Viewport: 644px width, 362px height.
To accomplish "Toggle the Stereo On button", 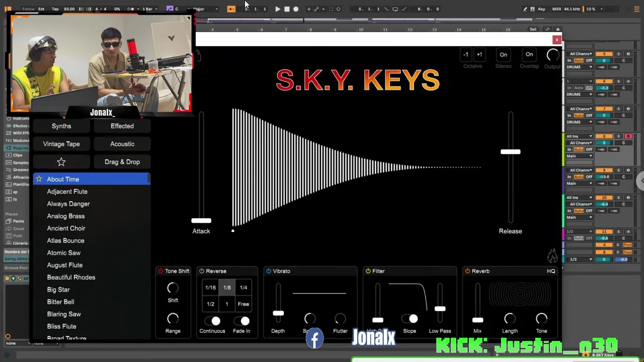I will [503, 55].
